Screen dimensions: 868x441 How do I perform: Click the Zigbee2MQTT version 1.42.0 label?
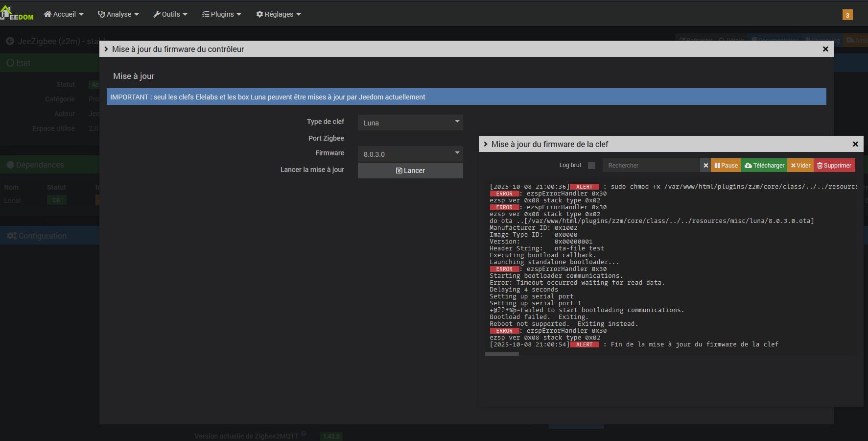[x=331, y=436]
